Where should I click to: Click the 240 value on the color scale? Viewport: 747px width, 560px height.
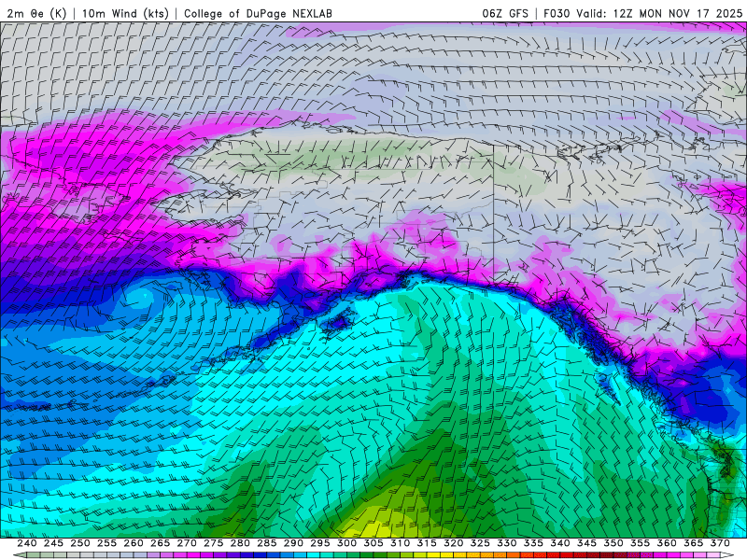27,543
